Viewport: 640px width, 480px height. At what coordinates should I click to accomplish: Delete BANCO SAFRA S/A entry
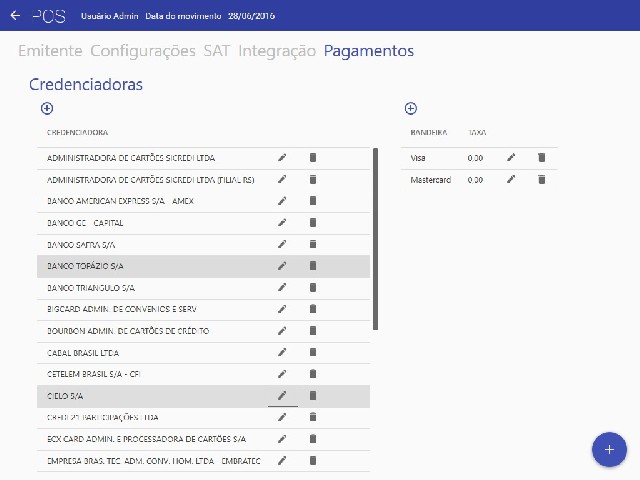(x=313, y=244)
